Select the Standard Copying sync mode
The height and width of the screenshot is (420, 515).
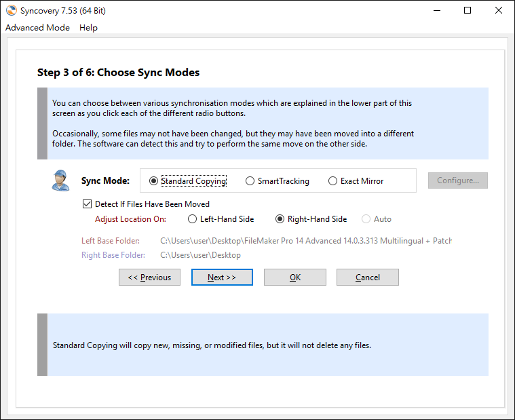pos(187,181)
